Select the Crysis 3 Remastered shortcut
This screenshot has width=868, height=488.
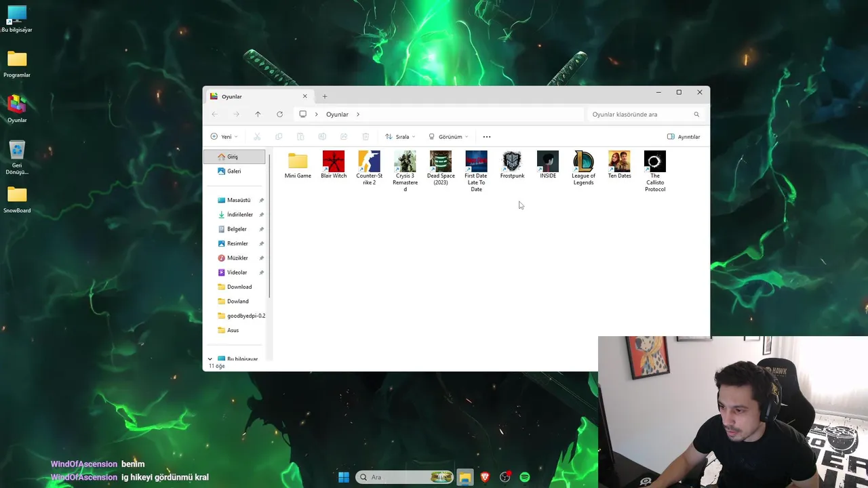(406, 171)
